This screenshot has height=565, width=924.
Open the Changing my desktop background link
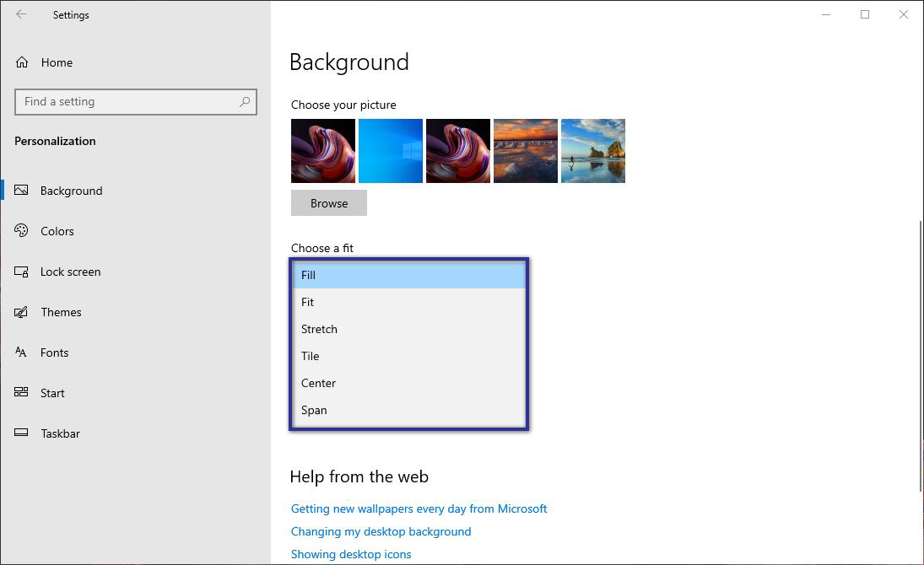(x=381, y=531)
